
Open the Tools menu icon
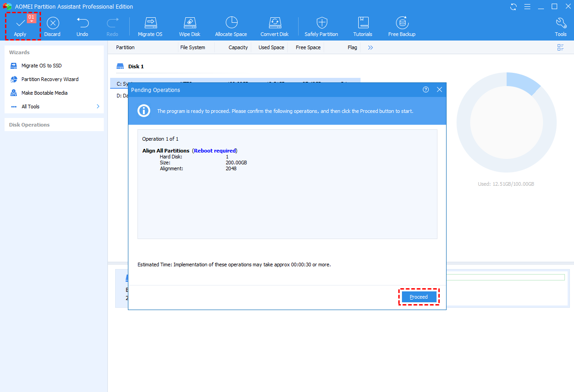coord(561,23)
